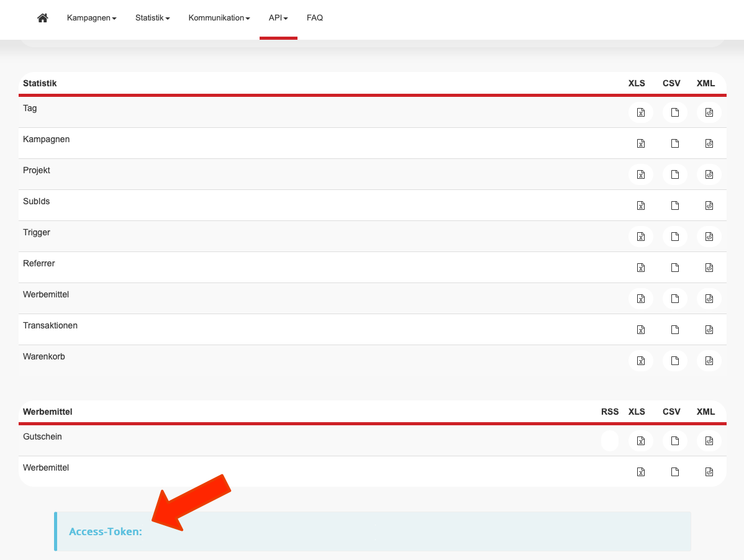Screen dimensions: 744x560
Task: Download Tag statistics as XLS
Action: [x=640, y=112]
